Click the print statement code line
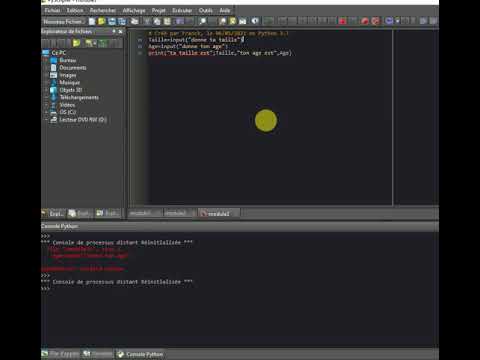 tap(220, 53)
